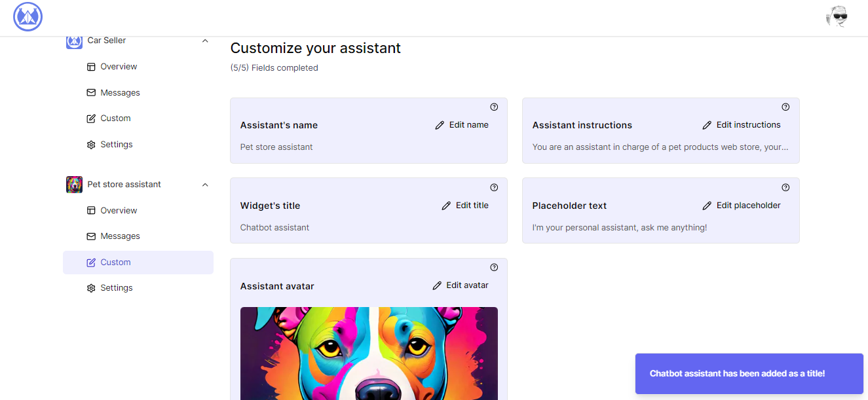Click help icon on Assistant instructions card
Image resolution: width=868 pixels, height=400 pixels.
click(785, 107)
